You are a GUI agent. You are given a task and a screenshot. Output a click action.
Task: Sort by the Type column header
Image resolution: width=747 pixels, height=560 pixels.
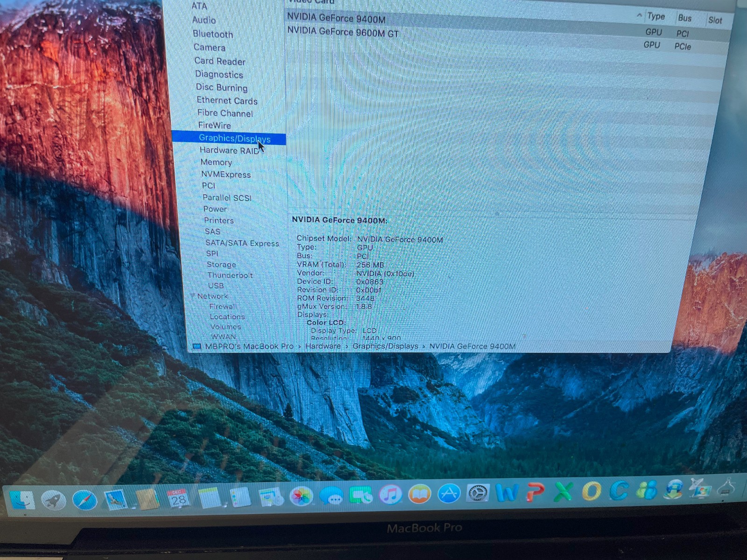[656, 16]
